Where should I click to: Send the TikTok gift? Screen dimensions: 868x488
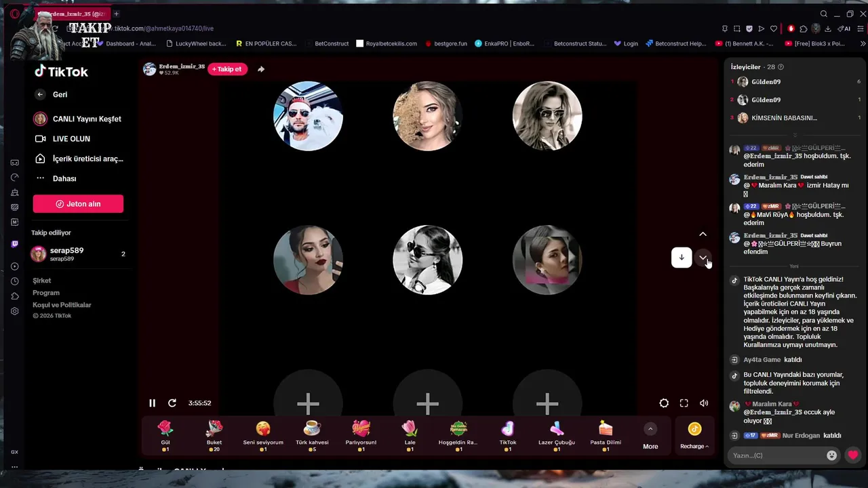[x=508, y=435]
